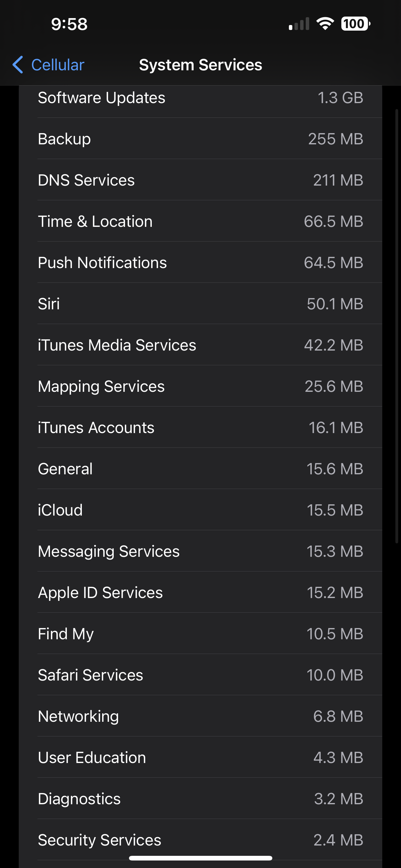This screenshot has width=401, height=868.
Task: Tap the 9:58 clock in status bar
Action: tap(69, 24)
